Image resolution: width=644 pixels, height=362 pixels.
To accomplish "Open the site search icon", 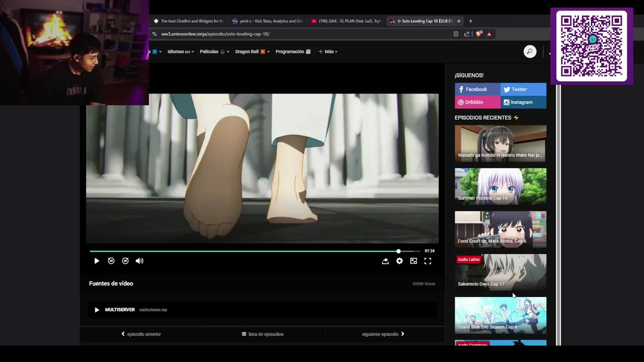I will [x=530, y=51].
